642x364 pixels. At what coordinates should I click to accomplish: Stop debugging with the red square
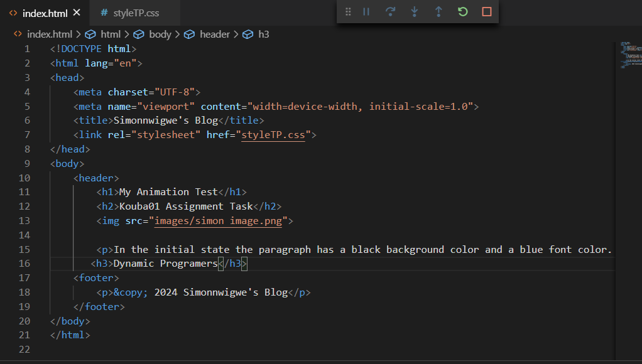[486, 12]
